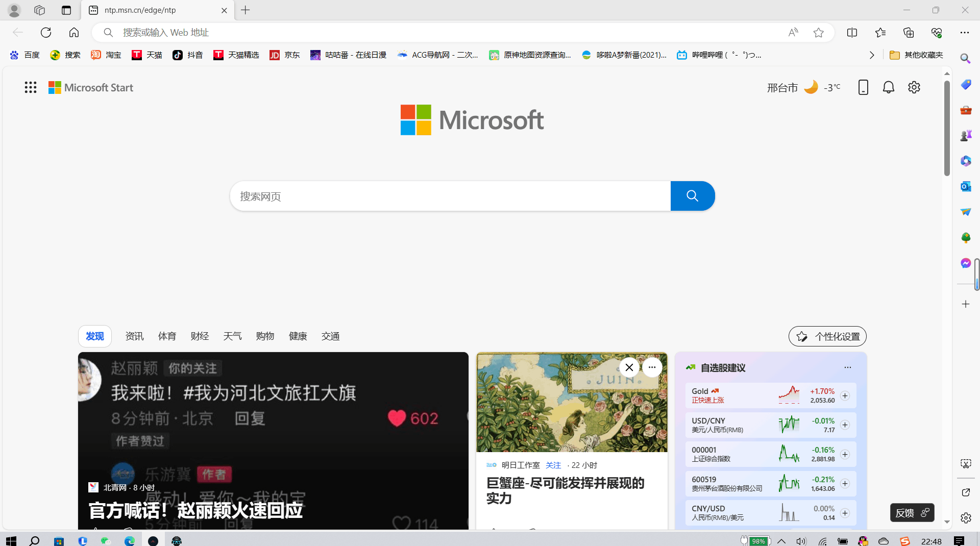Follow 明日工作室 by clicking 关注
Image resolution: width=980 pixels, height=546 pixels.
(x=553, y=465)
